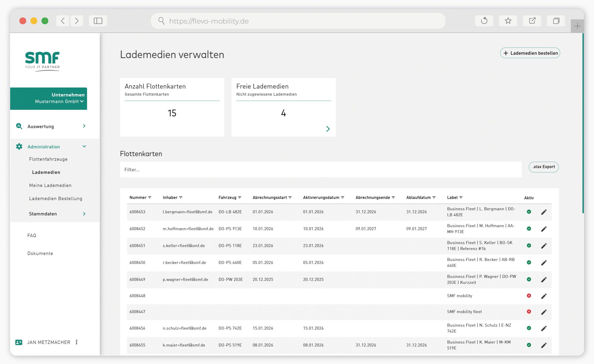594x364 pixels.
Task: Collapse the Administration section
Action: [84, 146]
